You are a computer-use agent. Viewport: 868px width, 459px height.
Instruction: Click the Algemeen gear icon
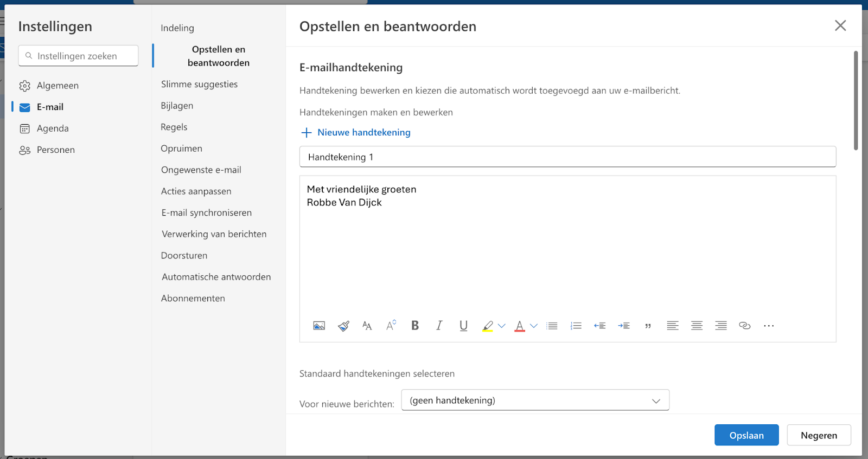click(x=25, y=86)
